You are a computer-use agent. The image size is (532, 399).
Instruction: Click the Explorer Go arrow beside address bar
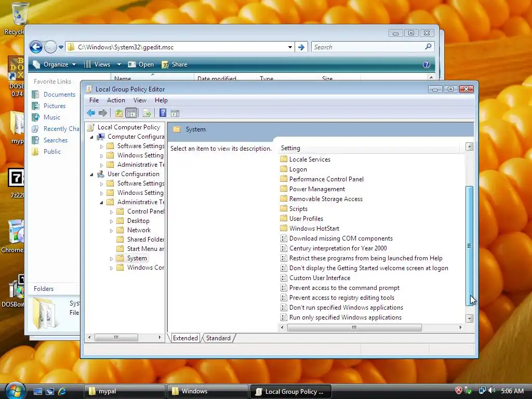coord(301,47)
